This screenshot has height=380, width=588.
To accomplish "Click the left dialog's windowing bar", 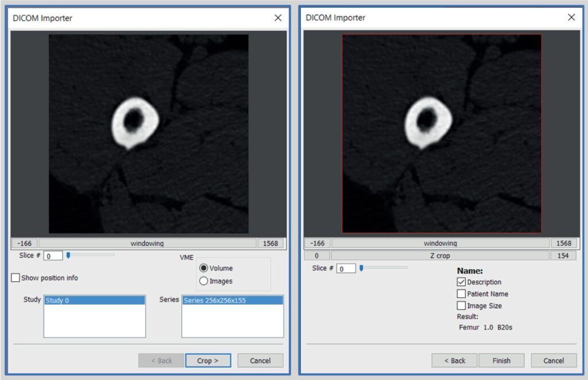I will tap(147, 243).
